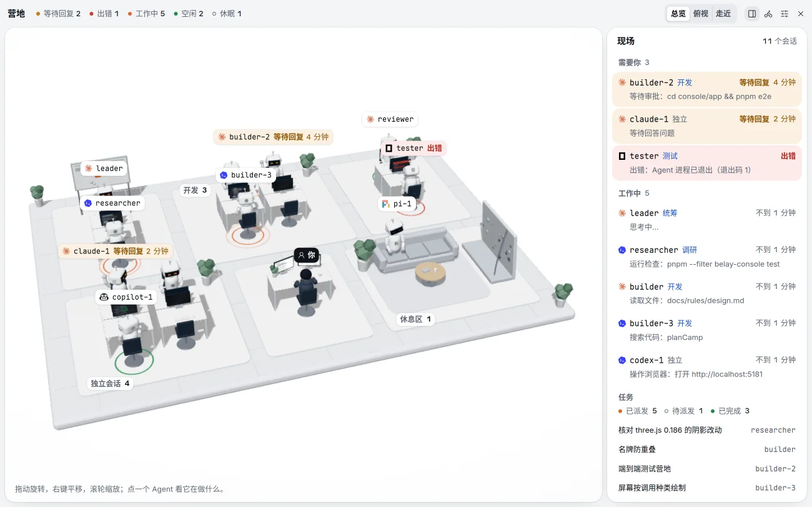The width and height of the screenshot is (812, 507).
Task: Switch to the 总览 view tab
Action: [678, 14]
